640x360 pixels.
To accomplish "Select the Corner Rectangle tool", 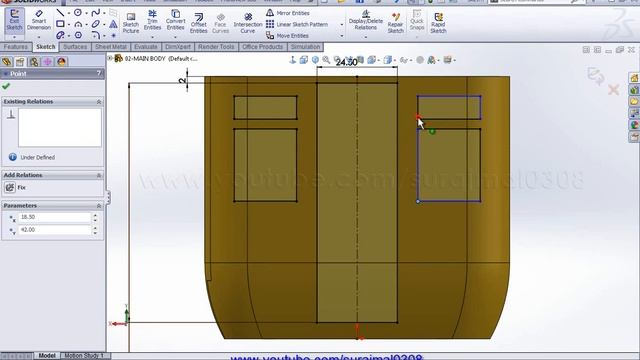I will [x=60, y=24].
